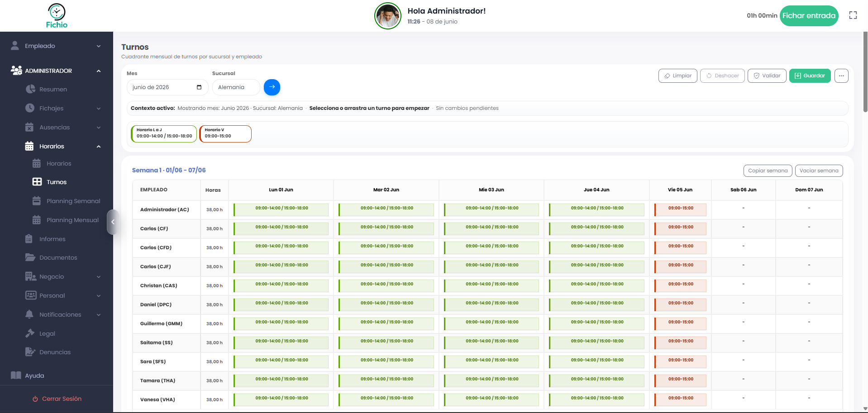Open Planning Mensual page
Image resolution: width=868 pixels, height=413 pixels.
(x=72, y=220)
